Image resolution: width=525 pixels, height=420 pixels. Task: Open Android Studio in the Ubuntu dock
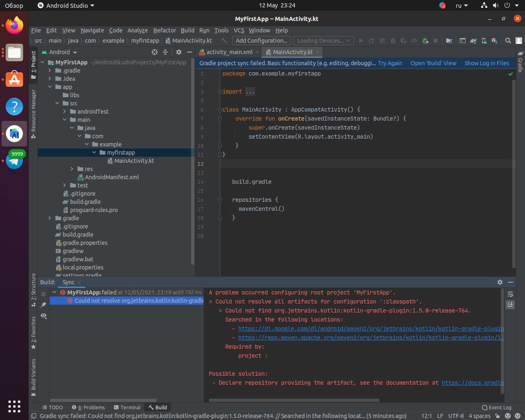[14, 134]
